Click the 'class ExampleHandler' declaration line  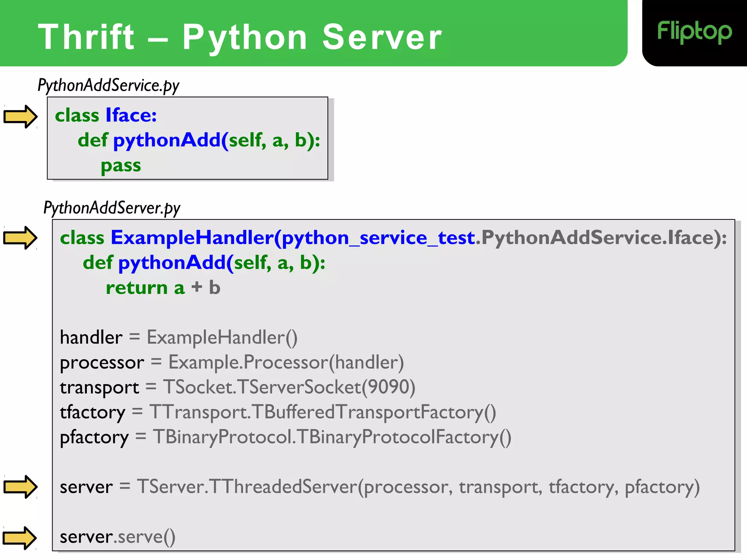[393, 238]
